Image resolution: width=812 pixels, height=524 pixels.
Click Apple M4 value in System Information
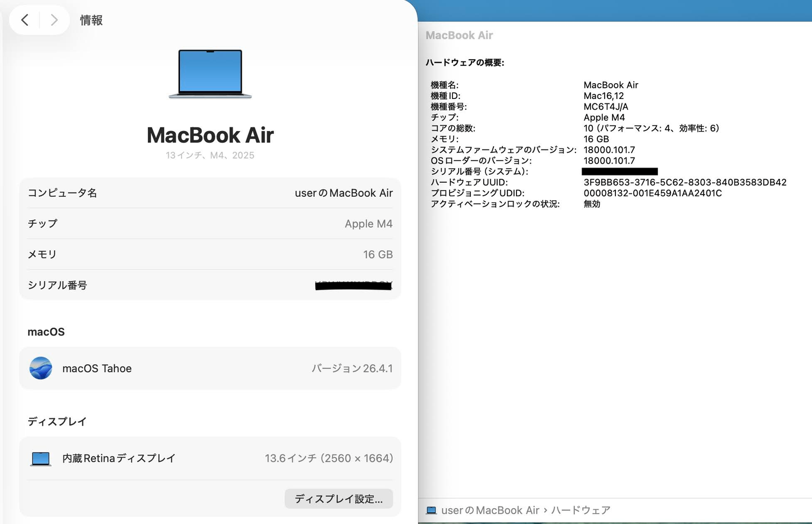[x=604, y=118]
